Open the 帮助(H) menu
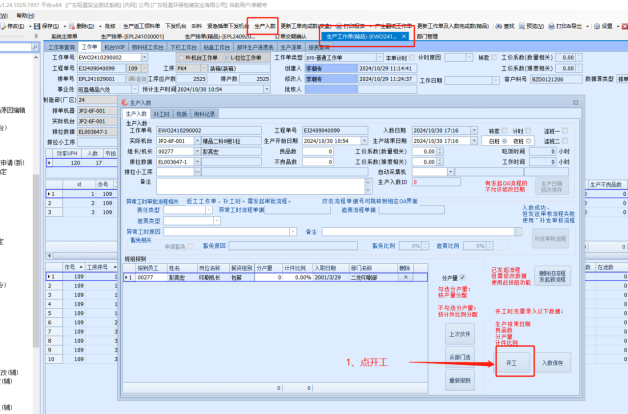The image size is (628, 414). tap(25, 16)
